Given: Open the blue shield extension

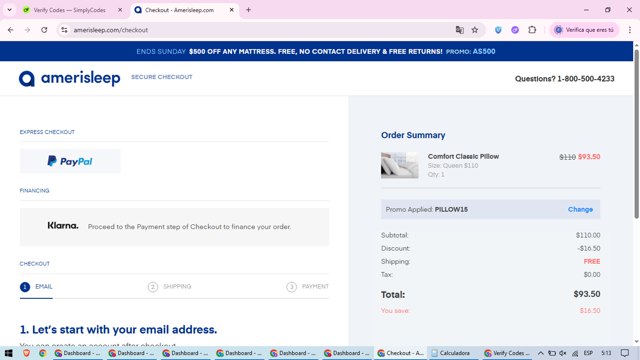Looking at the screenshot, I should 498,30.
